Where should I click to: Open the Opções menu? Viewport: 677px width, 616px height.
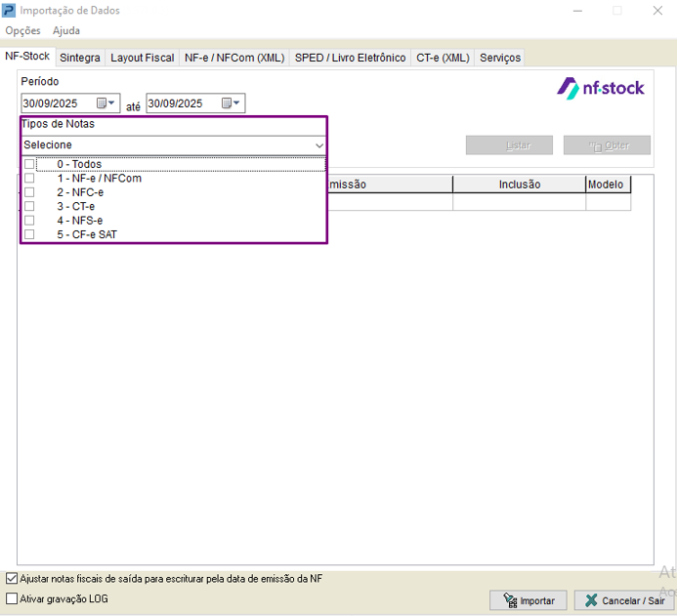[22, 30]
